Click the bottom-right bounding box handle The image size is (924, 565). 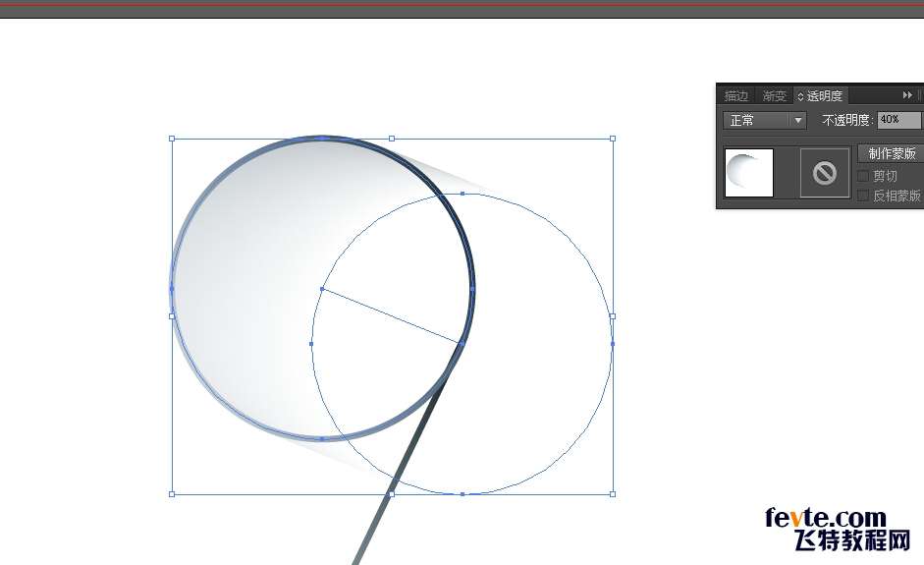pos(613,494)
